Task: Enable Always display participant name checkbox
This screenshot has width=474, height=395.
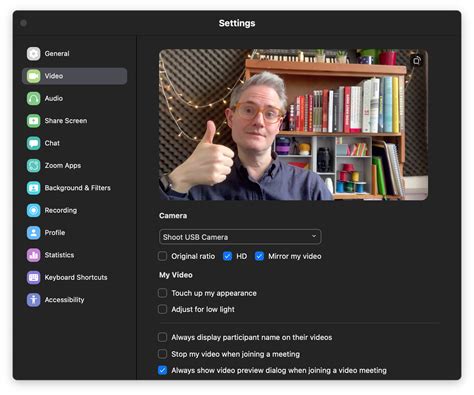Action: 162,337
